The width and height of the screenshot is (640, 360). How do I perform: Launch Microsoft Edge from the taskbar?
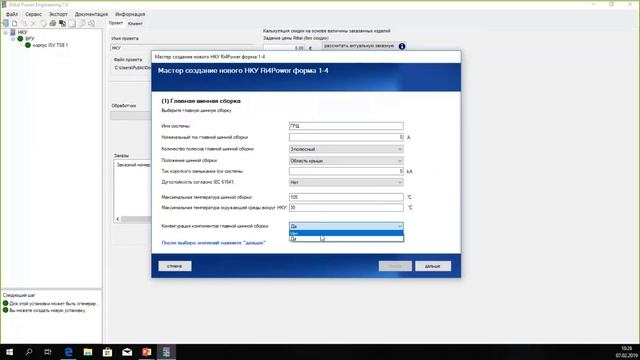(x=68, y=352)
